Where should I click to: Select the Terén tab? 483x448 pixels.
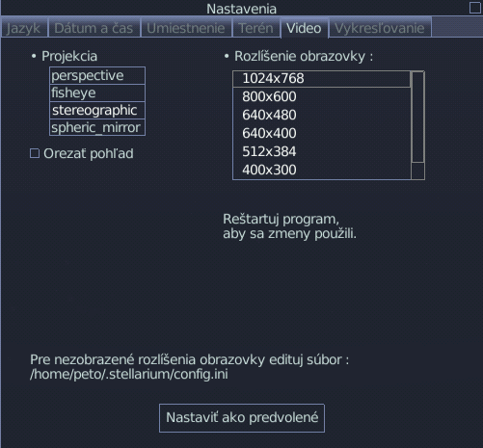255,28
